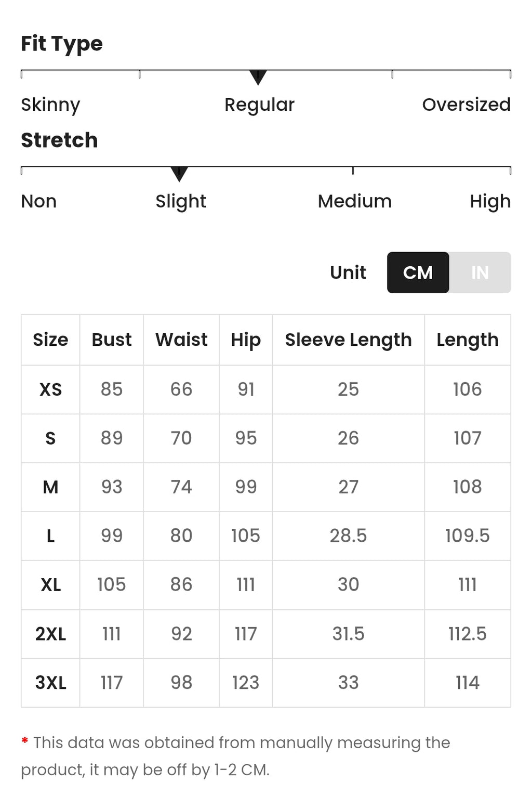Click the Medium stretch label

(355, 201)
